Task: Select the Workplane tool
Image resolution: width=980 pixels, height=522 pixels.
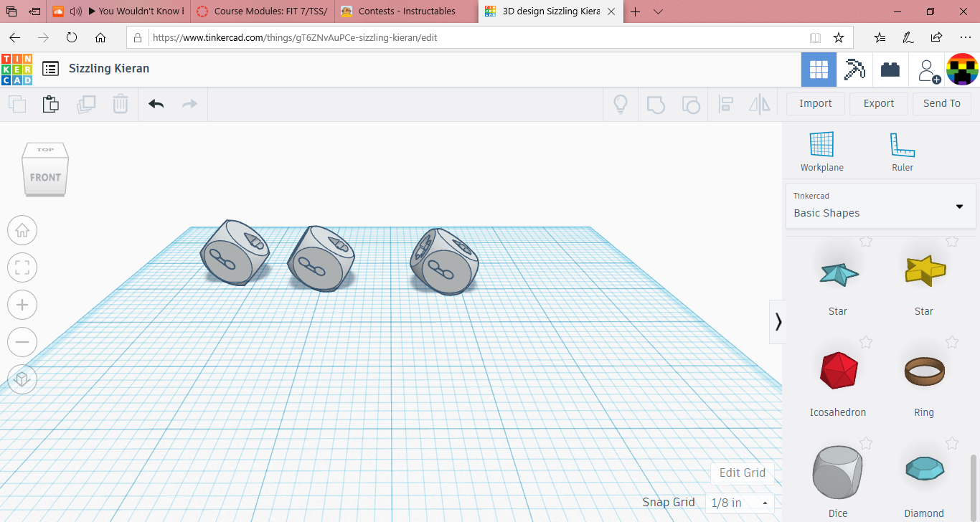Action: coord(822,151)
